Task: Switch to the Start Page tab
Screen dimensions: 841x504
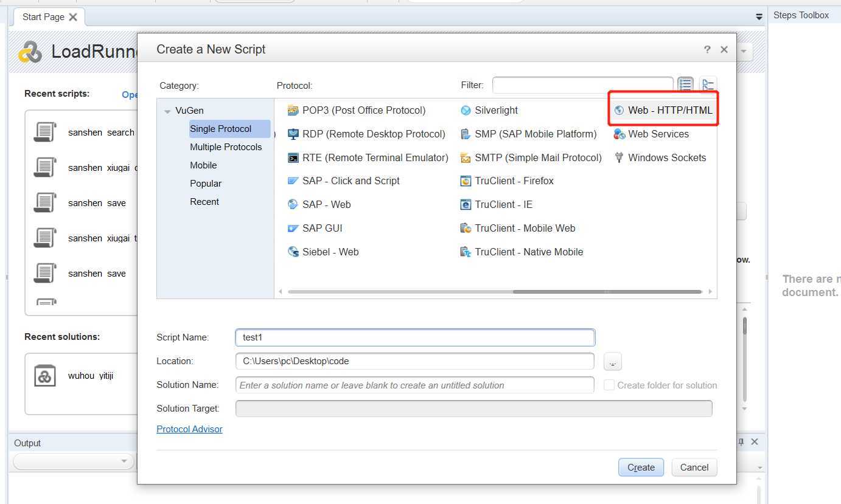Action: [43, 16]
